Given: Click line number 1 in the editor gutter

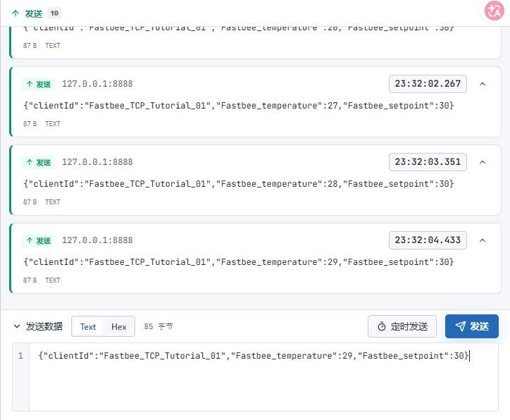Looking at the screenshot, I should [20, 356].
